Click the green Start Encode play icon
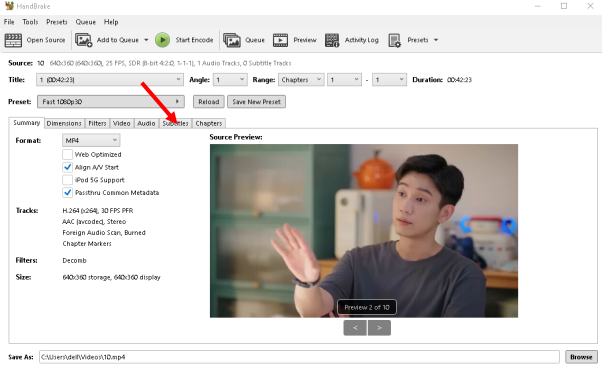 (162, 40)
